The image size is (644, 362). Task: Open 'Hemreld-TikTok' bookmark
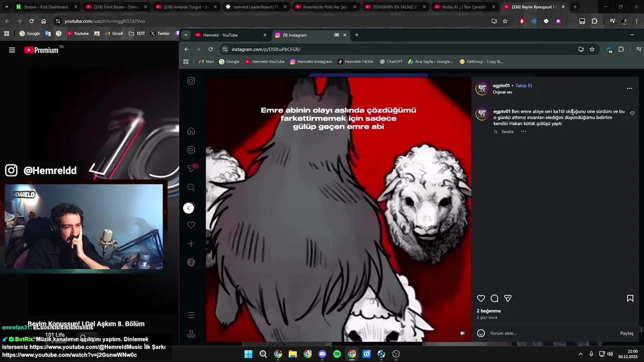pyautogui.click(x=356, y=62)
